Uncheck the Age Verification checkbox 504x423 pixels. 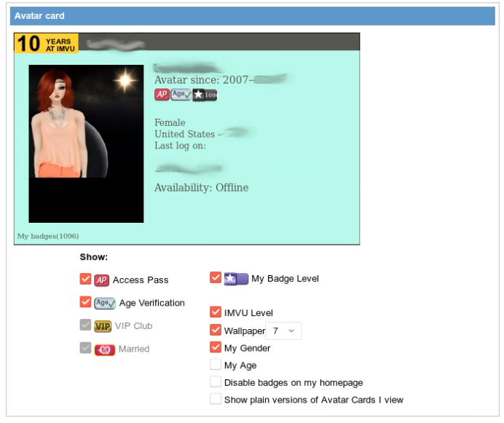[x=85, y=302]
